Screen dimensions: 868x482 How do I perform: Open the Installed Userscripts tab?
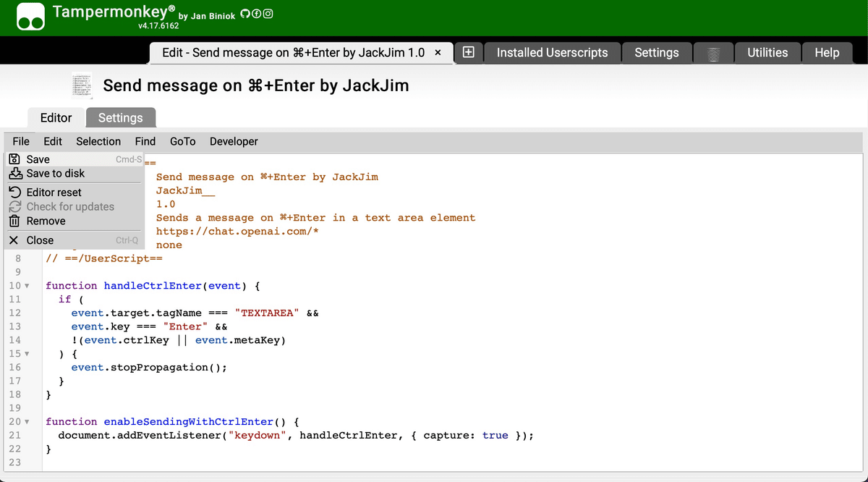click(x=552, y=53)
